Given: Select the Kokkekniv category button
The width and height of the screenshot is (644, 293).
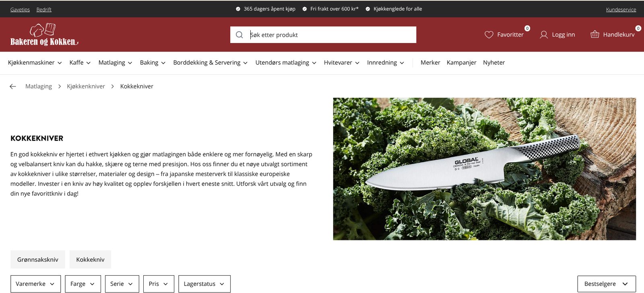Looking at the screenshot, I should [x=90, y=260].
